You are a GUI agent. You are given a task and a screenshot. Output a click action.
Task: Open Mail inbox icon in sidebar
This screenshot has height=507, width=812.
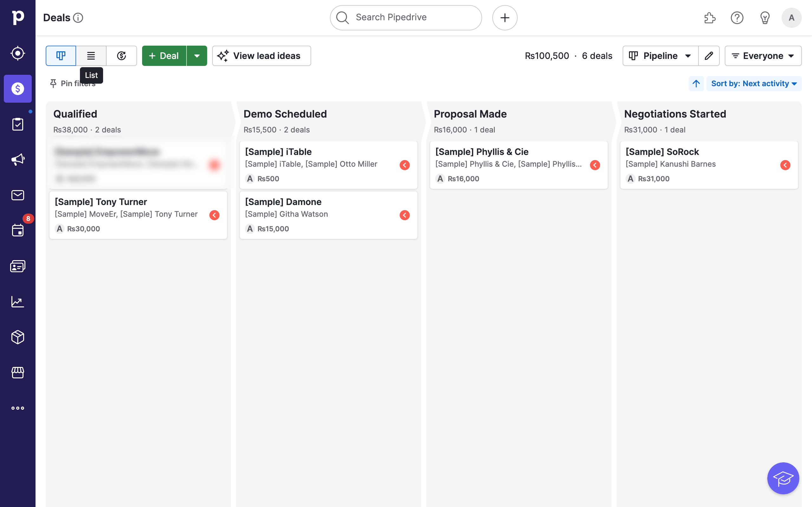[17, 195]
